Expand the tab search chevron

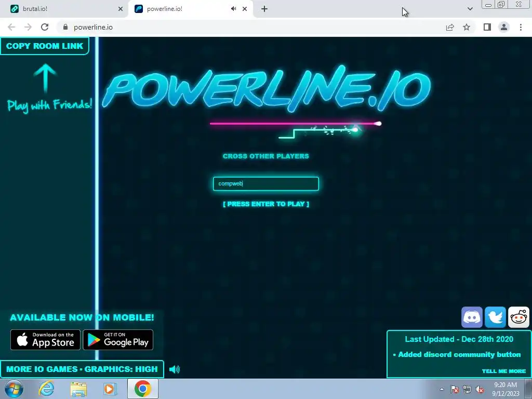coord(470,9)
